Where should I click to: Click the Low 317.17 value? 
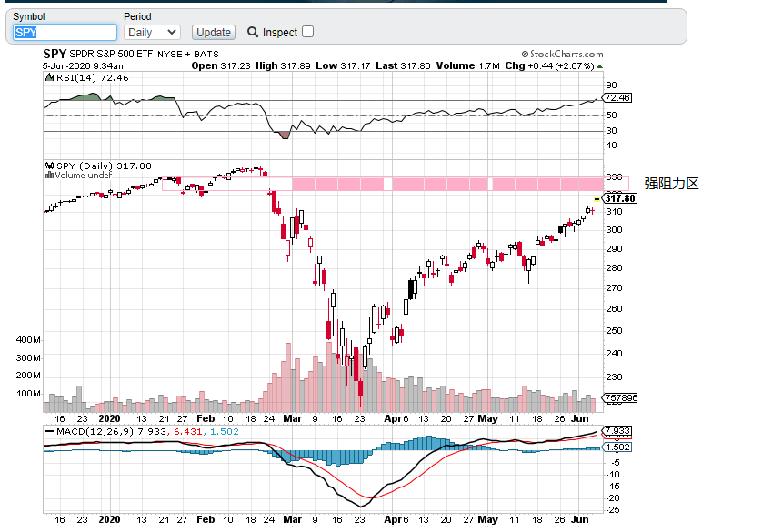pos(343,66)
